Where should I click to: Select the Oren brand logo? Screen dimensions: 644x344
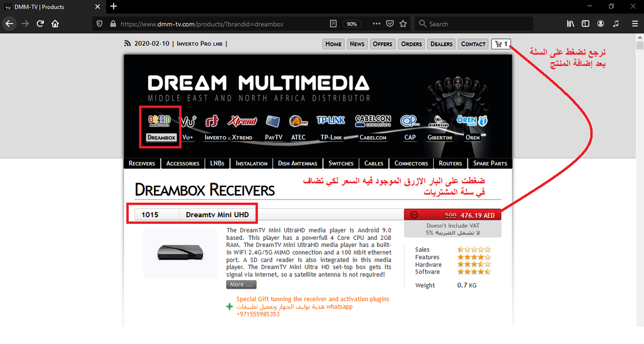472,121
